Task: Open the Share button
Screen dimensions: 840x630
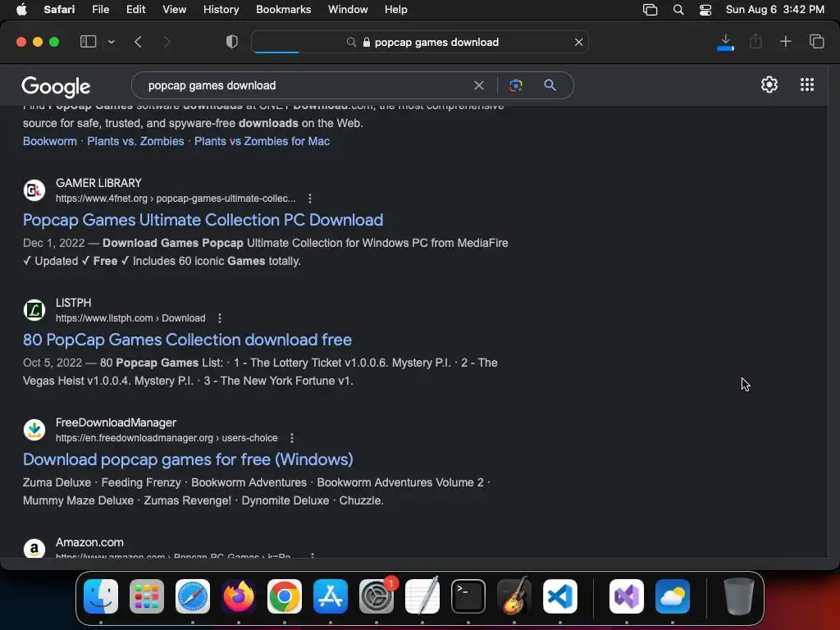Action: point(756,41)
